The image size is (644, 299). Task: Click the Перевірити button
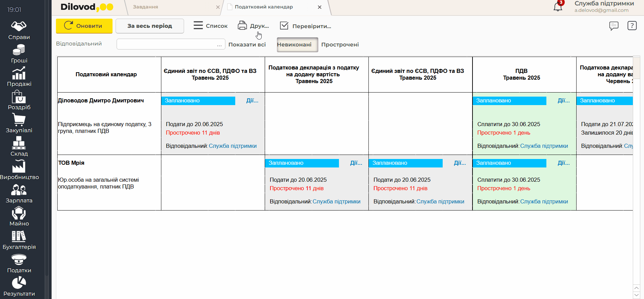tap(305, 26)
